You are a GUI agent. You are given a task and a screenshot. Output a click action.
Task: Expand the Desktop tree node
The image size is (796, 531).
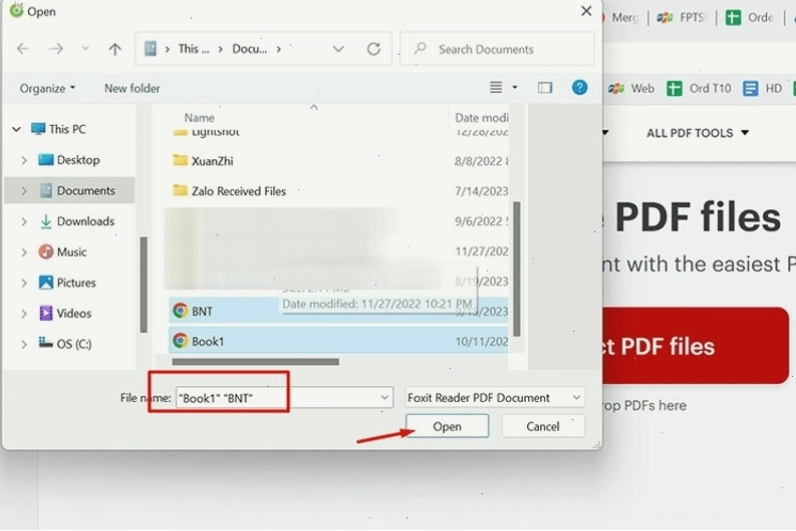click(x=24, y=160)
